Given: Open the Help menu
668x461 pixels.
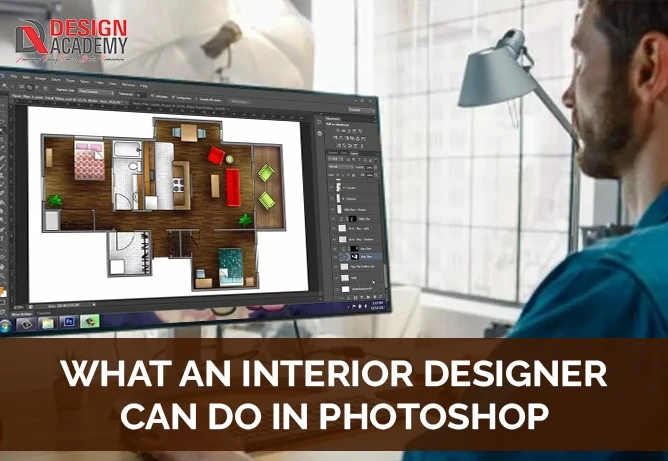Looking at the screenshot, I should (144, 86).
